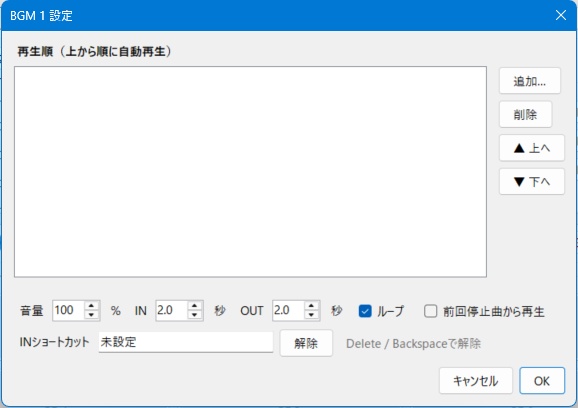Enable the 前回停止曲から再生 checkbox

pos(430,311)
